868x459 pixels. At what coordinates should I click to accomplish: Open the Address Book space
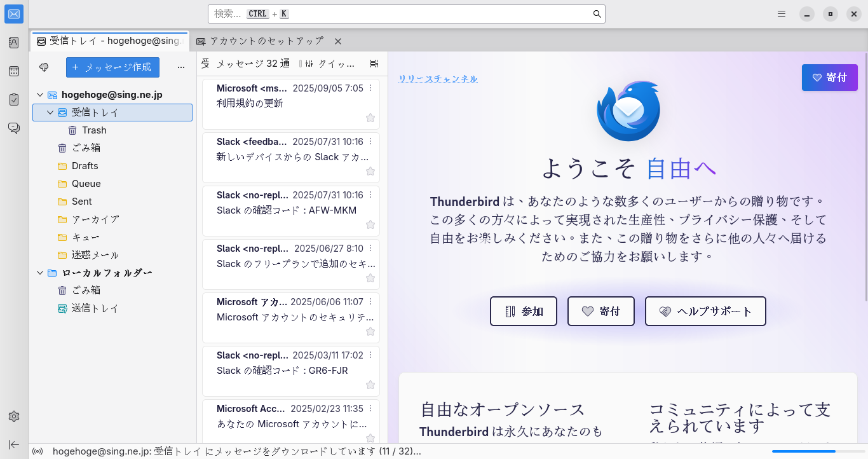click(14, 43)
